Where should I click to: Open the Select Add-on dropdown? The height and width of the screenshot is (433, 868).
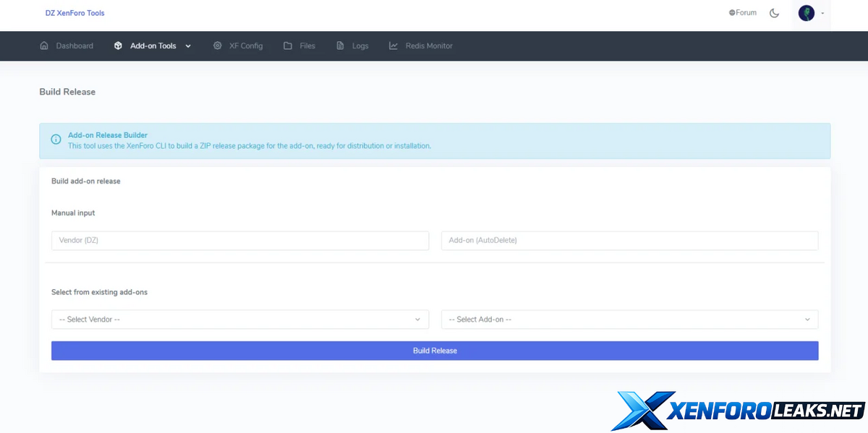point(629,320)
